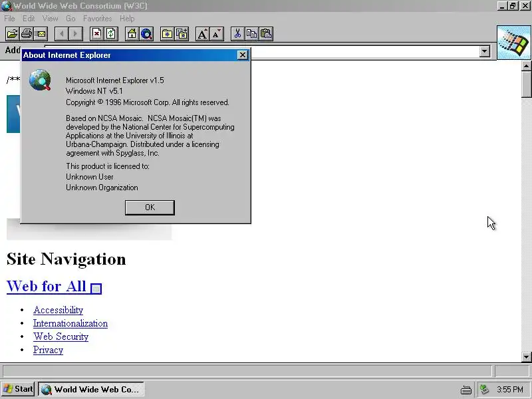
Task: Click the Start button on the taskbar
Action: click(18, 389)
